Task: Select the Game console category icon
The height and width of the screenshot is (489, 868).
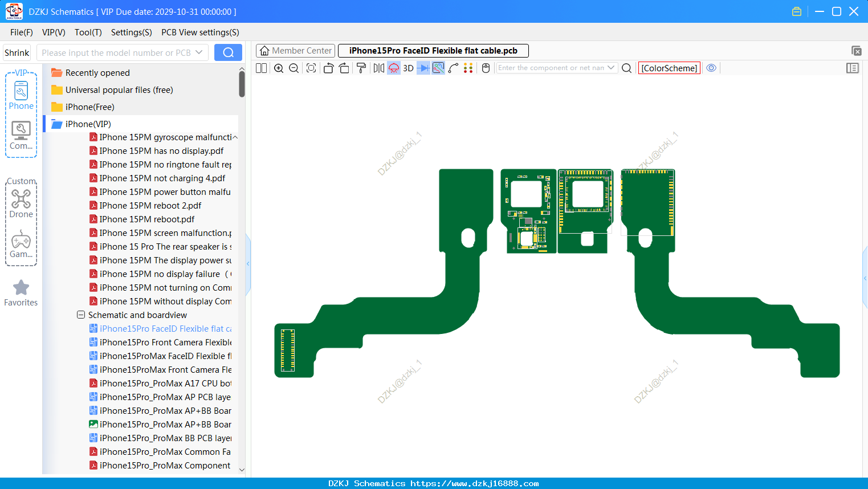Action: click(x=21, y=244)
